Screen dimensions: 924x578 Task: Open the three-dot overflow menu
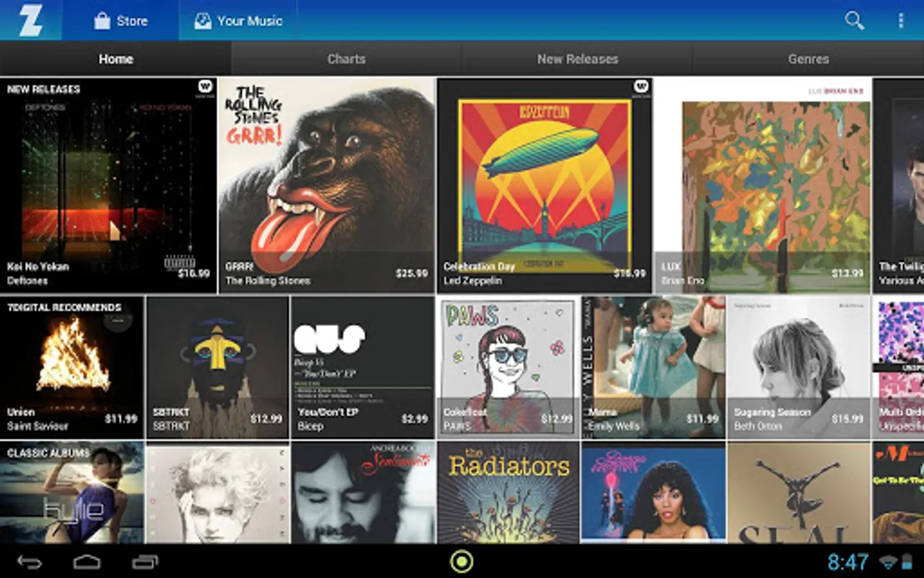pos(901,21)
